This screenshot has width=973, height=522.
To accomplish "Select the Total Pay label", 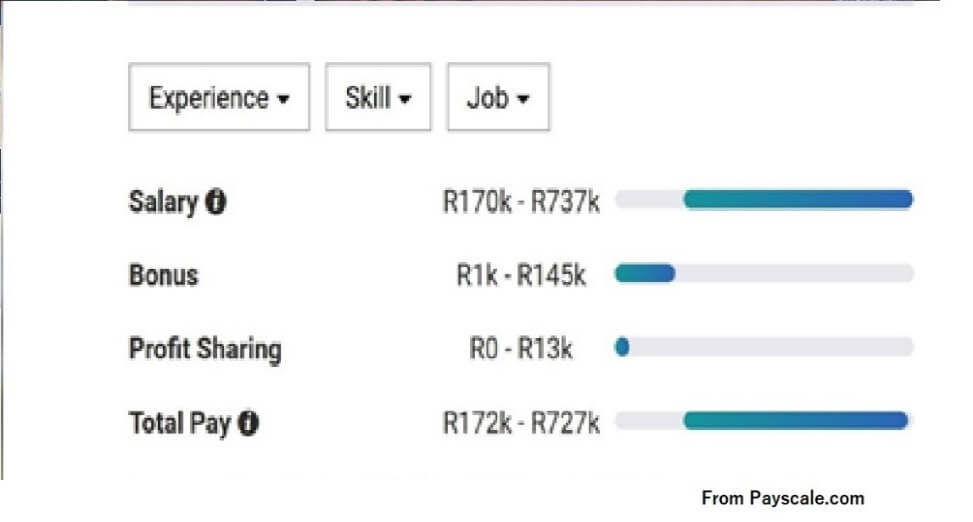I will pyautogui.click(x=179, y=423).
